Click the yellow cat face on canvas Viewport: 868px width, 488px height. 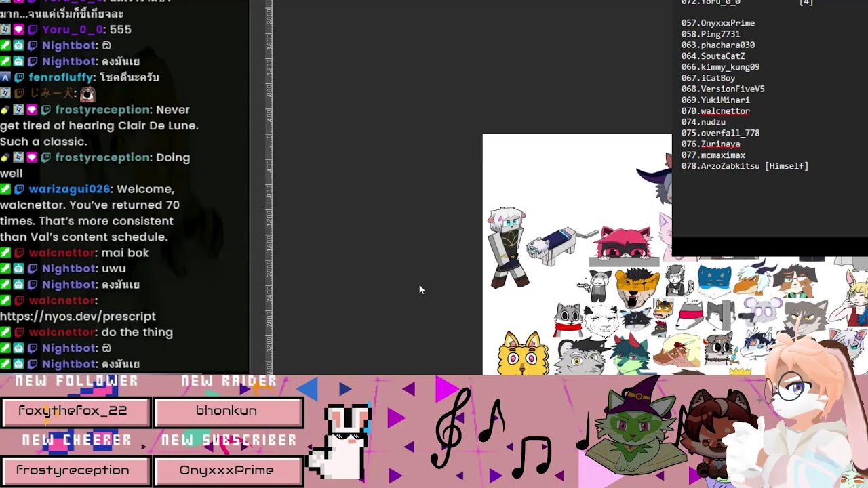point(523,353)
